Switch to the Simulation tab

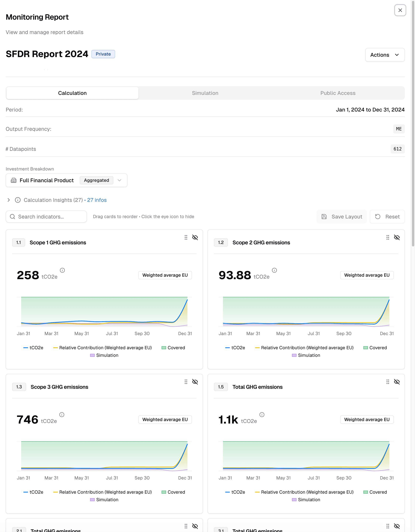point(205,93)
